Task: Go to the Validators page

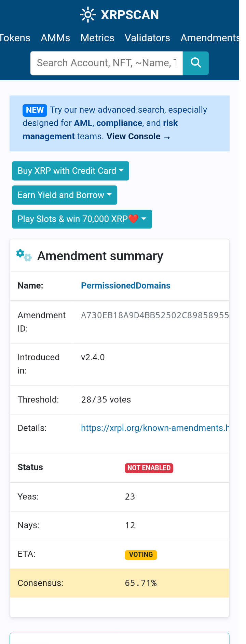Action: tap(147, 38)
